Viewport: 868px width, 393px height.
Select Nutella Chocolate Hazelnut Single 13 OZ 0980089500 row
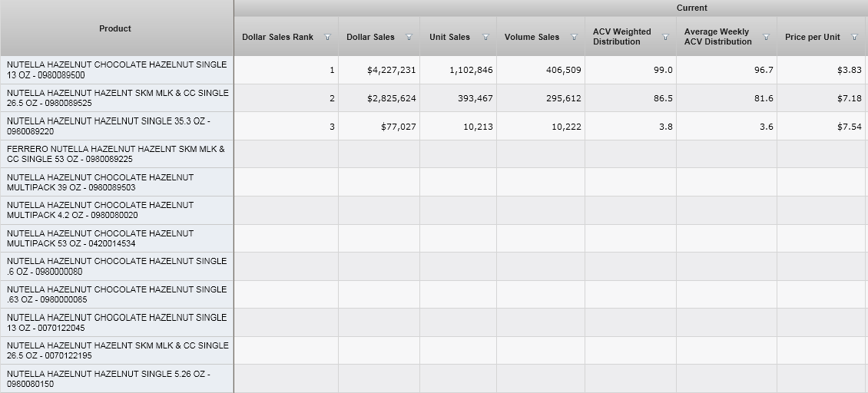(117, 70)
